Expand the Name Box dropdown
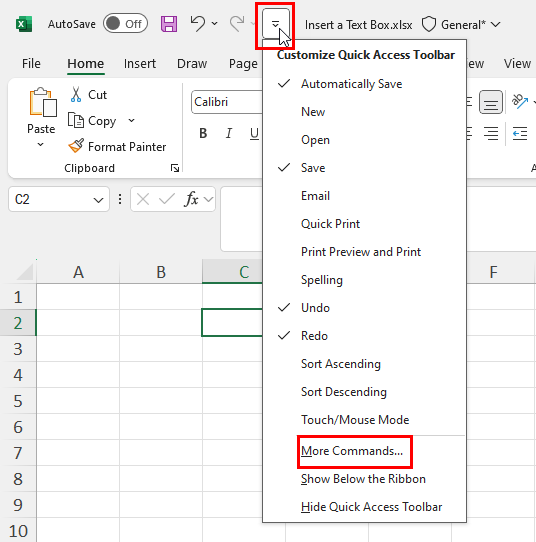 click(98, 200)
